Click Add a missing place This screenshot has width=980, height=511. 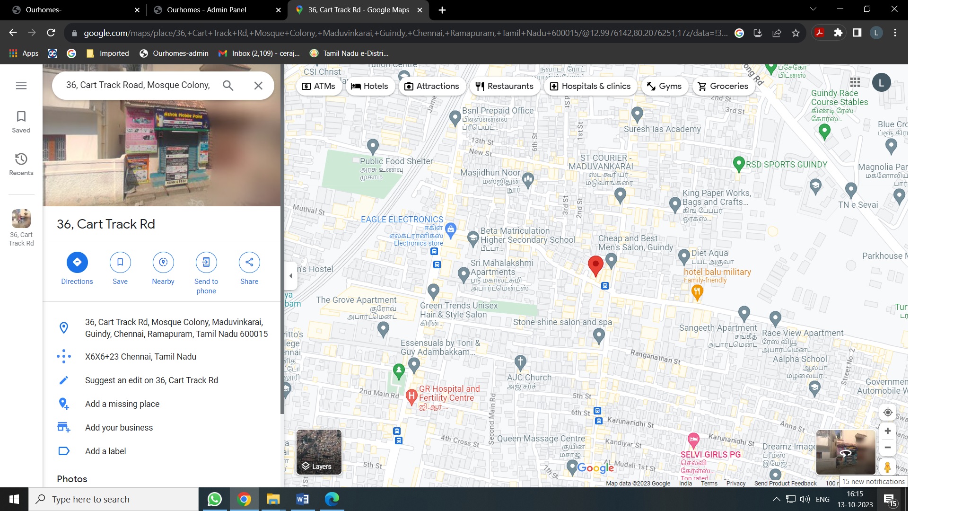162,404
